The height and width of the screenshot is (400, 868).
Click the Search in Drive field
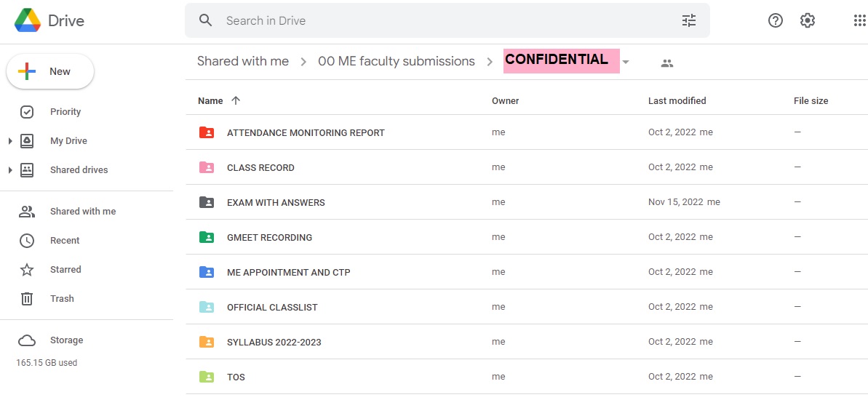pyautogui.click(x=437, y=20)
